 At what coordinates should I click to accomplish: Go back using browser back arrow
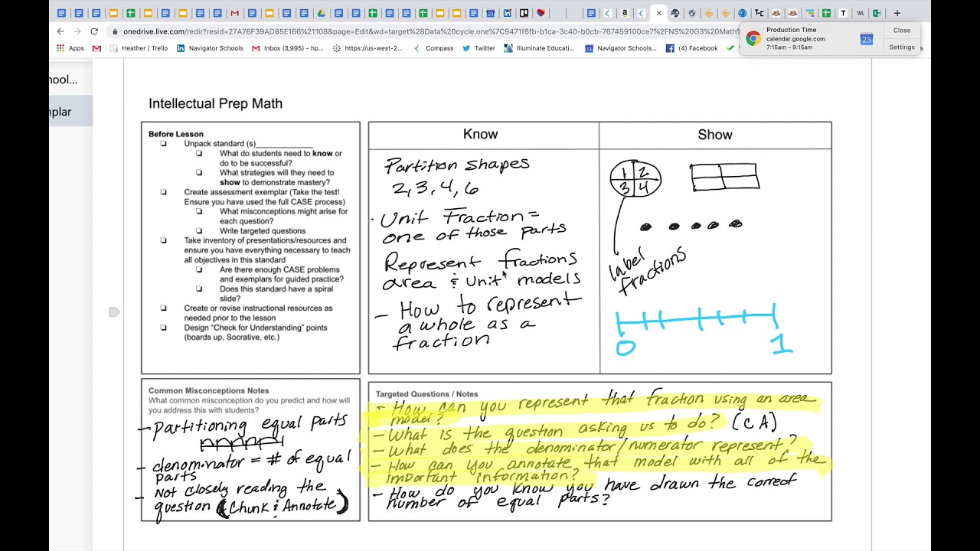point(60,31)
